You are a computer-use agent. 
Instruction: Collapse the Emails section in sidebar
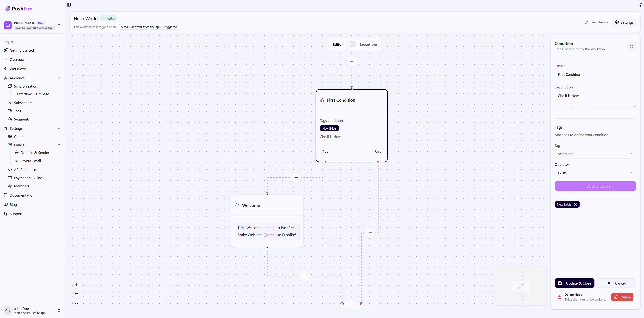(x=59, y=145)
